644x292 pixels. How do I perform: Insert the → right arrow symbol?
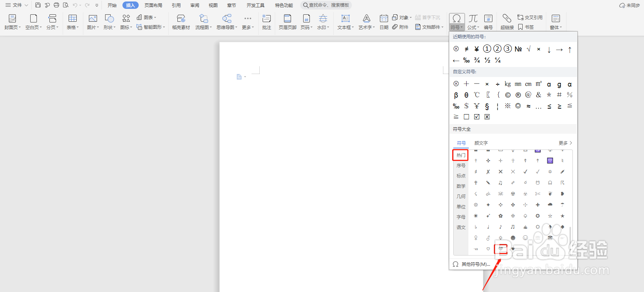tap(559, 49)
